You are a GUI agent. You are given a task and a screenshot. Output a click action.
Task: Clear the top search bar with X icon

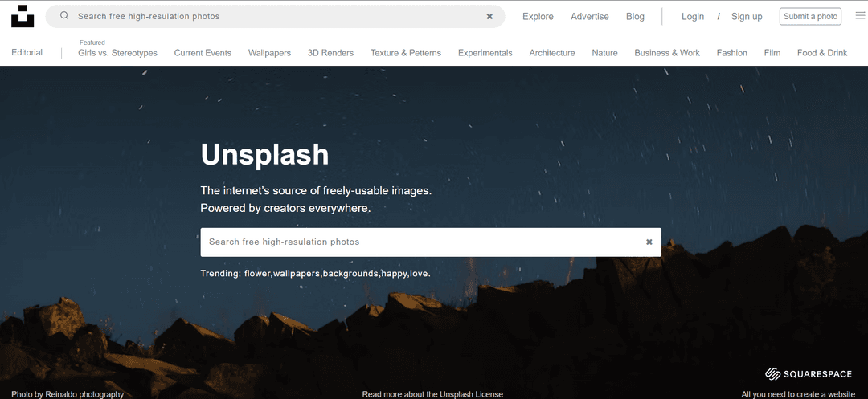pyautogui.click(x=489, y=17)
